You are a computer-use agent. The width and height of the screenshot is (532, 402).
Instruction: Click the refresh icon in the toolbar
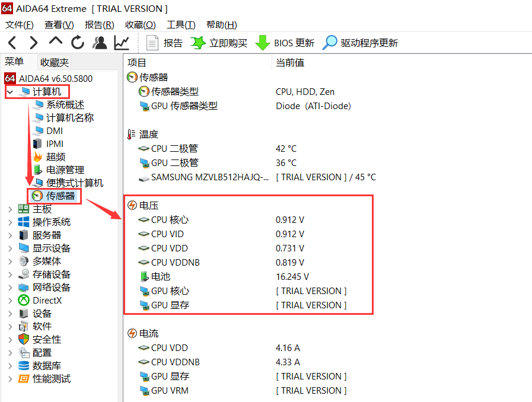(x=78, y=42)
